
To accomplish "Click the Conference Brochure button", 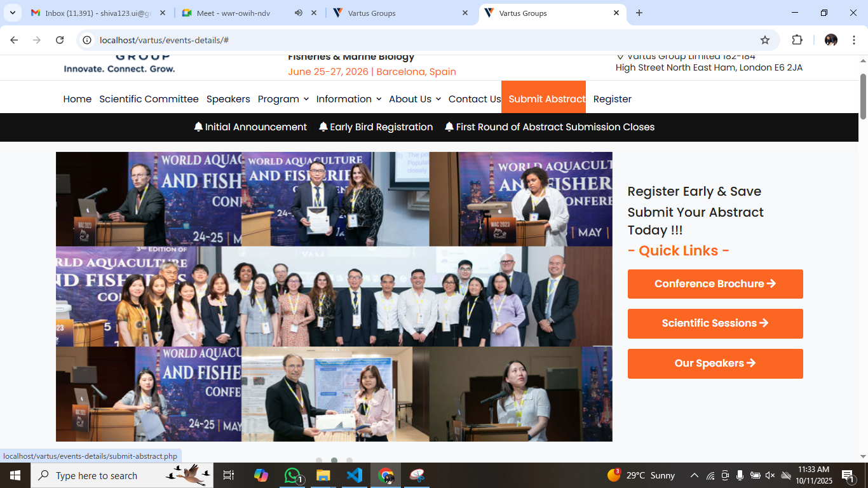I will click(x=715, y=284).
